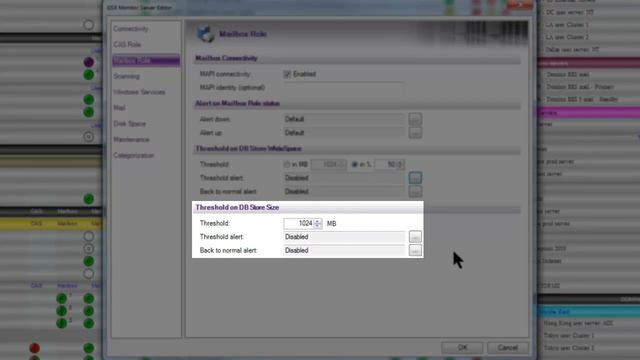Click the MAPI identity (optional) field
The image size is (640, 360).
coord(344,88)
